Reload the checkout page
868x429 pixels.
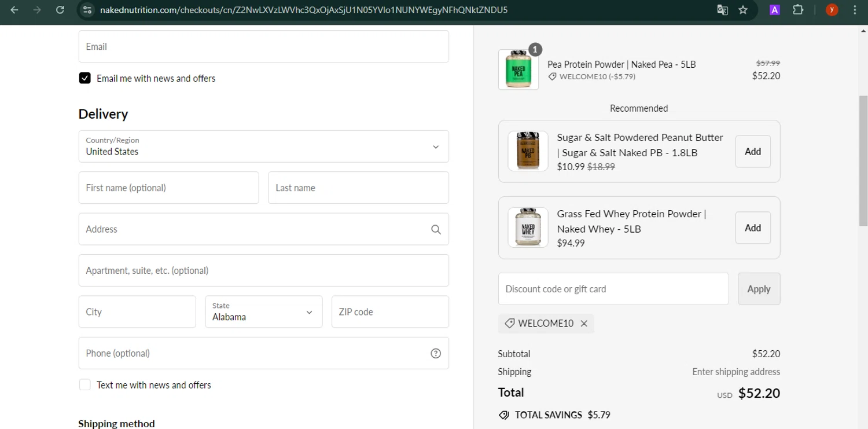[x=60, y=10]
